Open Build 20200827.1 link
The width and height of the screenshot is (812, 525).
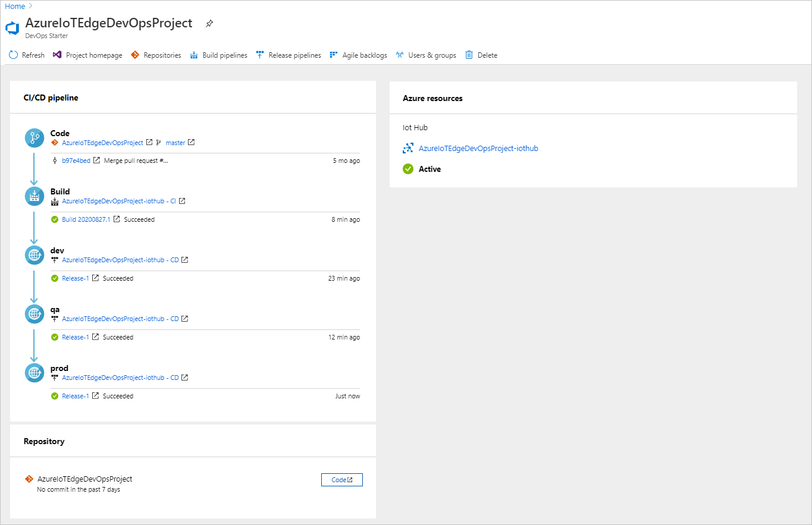86,219
